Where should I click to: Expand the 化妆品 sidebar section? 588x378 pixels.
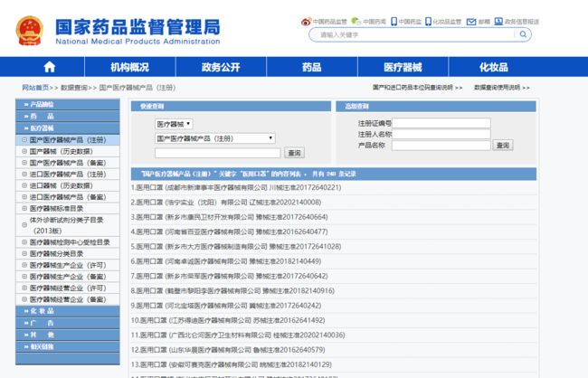(x=68, y=311)
